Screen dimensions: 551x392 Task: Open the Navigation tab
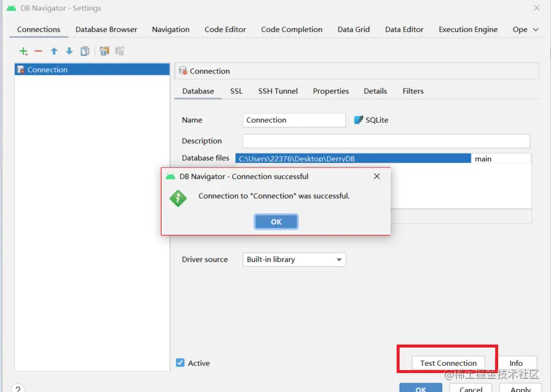pyautogui.click(x=171, y=30)
